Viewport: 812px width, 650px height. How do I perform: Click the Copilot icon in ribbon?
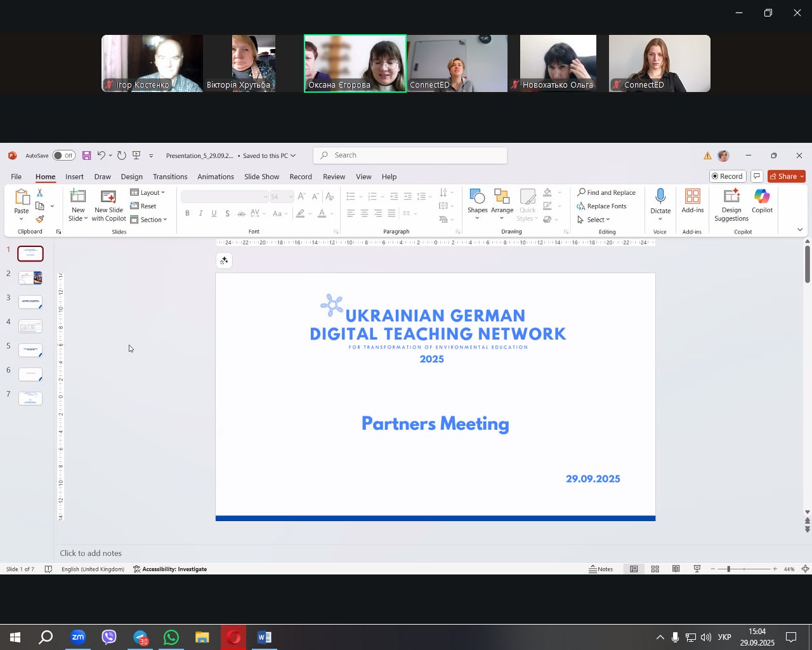tap(762, 202)
